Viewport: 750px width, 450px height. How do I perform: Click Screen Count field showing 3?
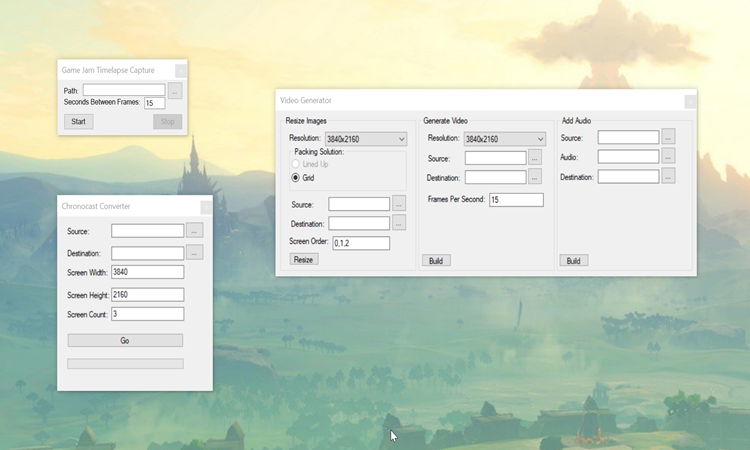point(147,314)
